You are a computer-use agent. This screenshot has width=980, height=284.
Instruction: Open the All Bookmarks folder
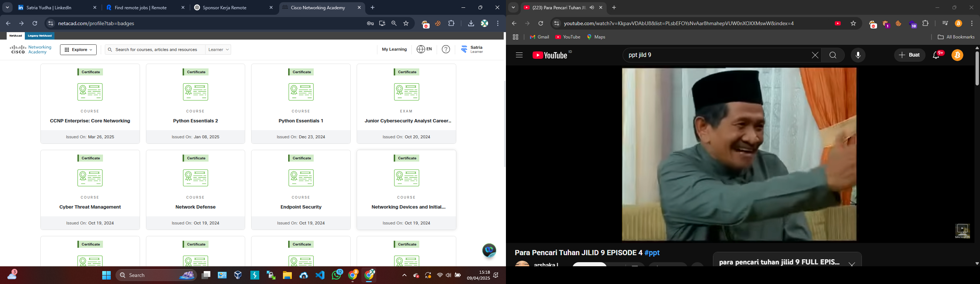tap(956, 37)
